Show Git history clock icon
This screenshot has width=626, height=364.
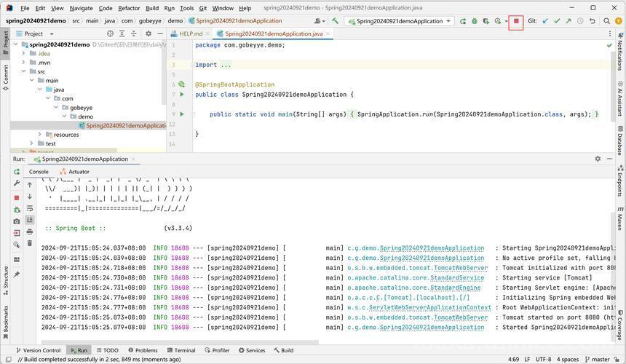point(580,21)
